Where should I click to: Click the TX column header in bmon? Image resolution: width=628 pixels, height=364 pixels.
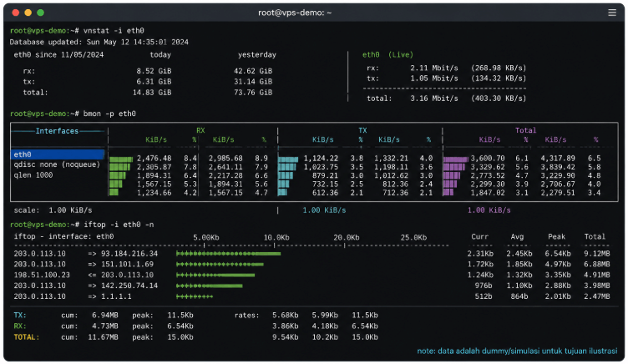point(362,130)
